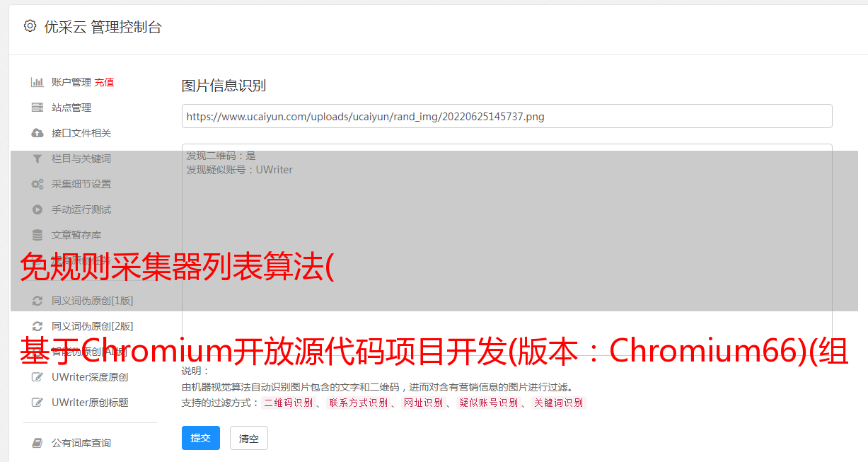The image size is (868, 462).
Task: Select the 二维码识别 filter tag
Action: 288,403
